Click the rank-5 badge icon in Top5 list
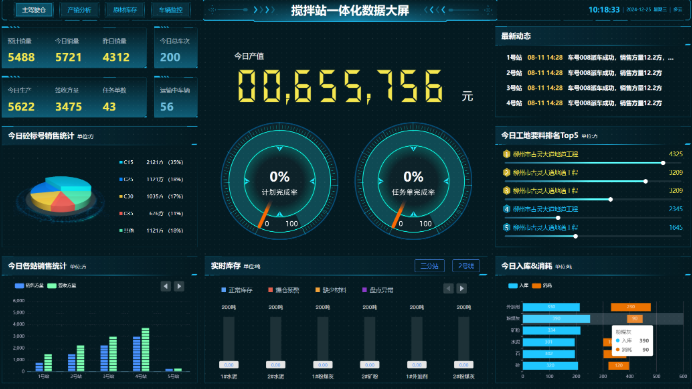692x389 pixels. click(x=507, y=227)
